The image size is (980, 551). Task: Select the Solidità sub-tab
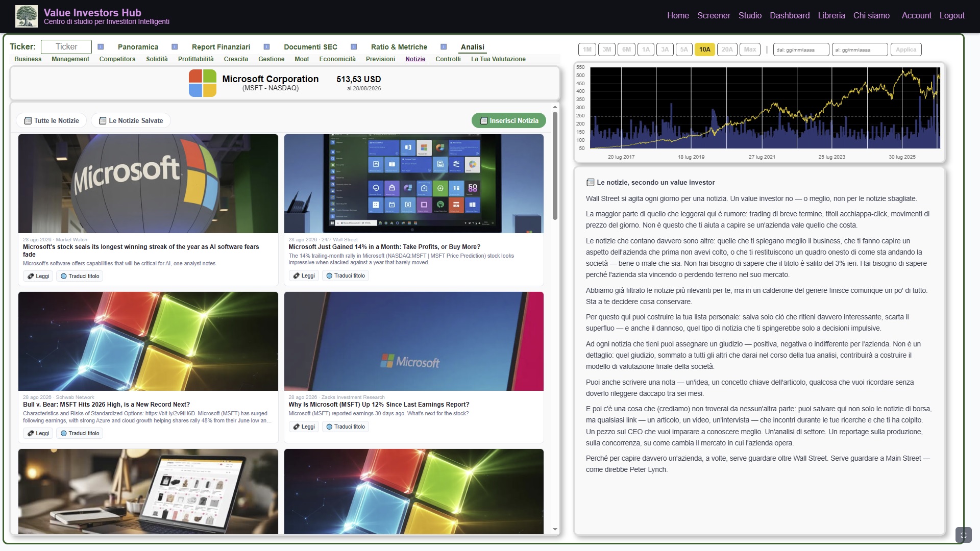coord(157,59)
